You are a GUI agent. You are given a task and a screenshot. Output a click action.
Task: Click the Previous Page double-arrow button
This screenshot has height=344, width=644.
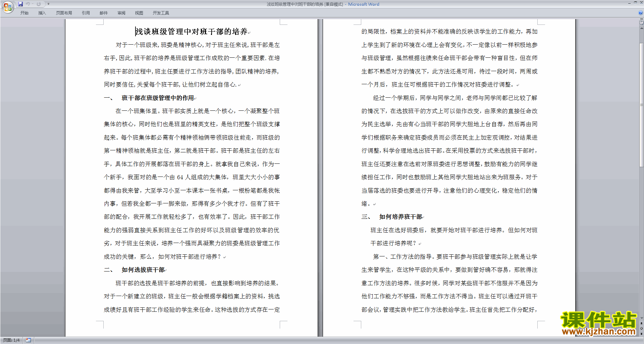point(642,323)
